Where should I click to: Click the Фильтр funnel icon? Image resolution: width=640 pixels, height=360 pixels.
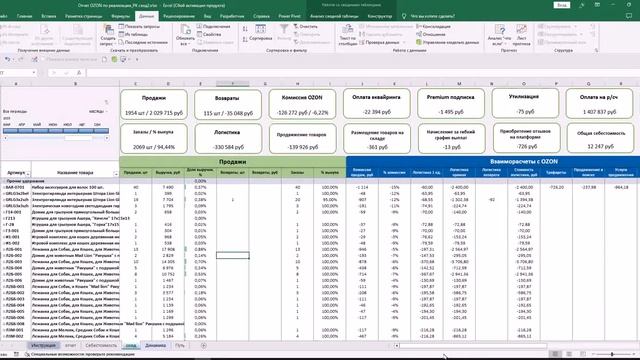(284, 29)
